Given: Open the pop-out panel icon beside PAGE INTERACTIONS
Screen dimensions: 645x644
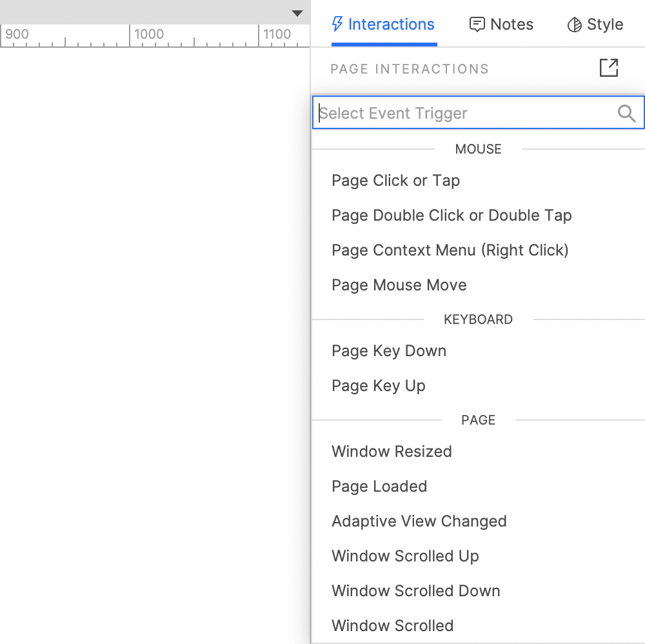Looking at the screenshot, I should click(x=609, y=67).
